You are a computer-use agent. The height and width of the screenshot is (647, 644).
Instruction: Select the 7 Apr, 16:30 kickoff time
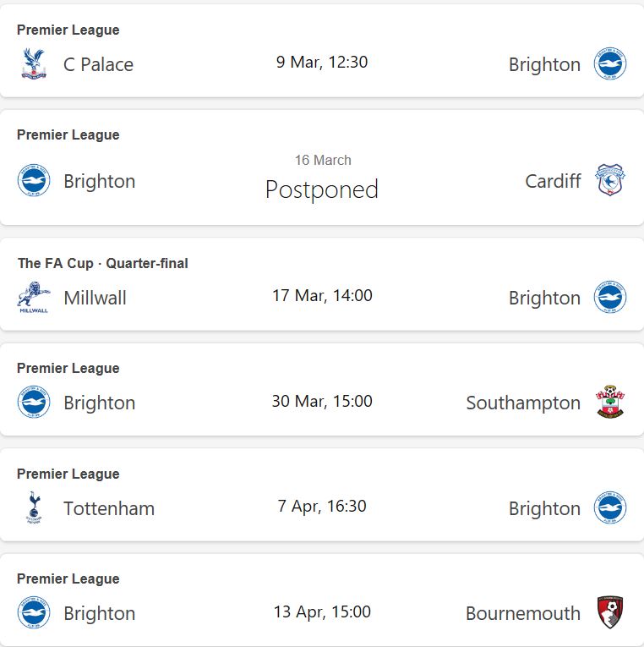tap(322, 506)
